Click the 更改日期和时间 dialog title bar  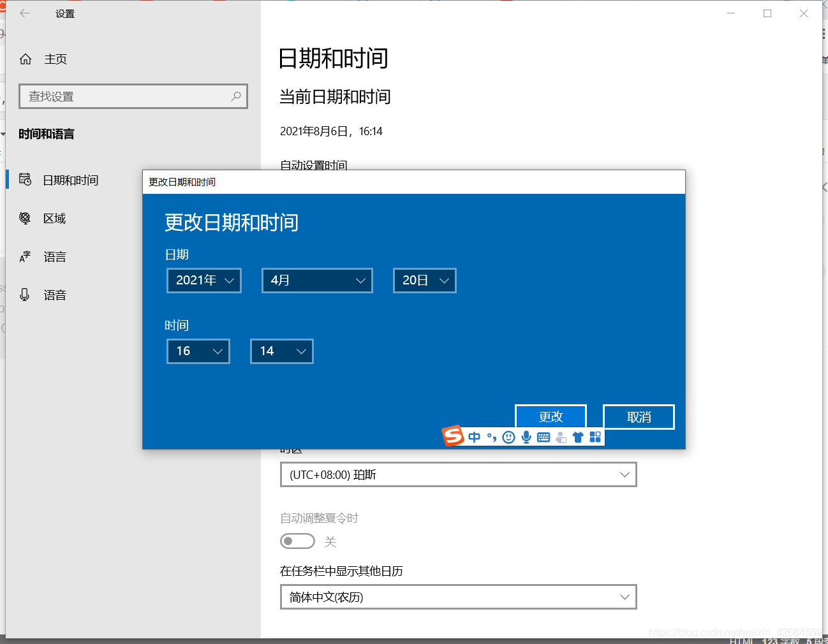414,182
